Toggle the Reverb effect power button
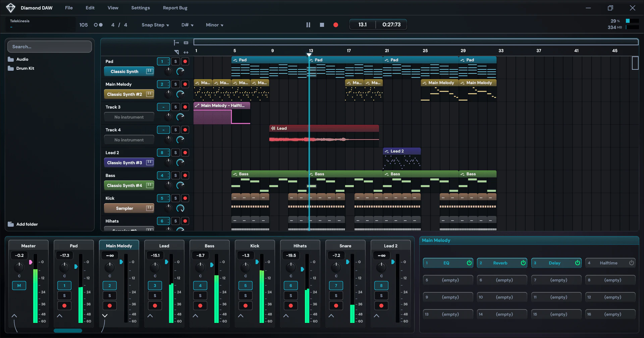644x338 pixels. point(523,263)
